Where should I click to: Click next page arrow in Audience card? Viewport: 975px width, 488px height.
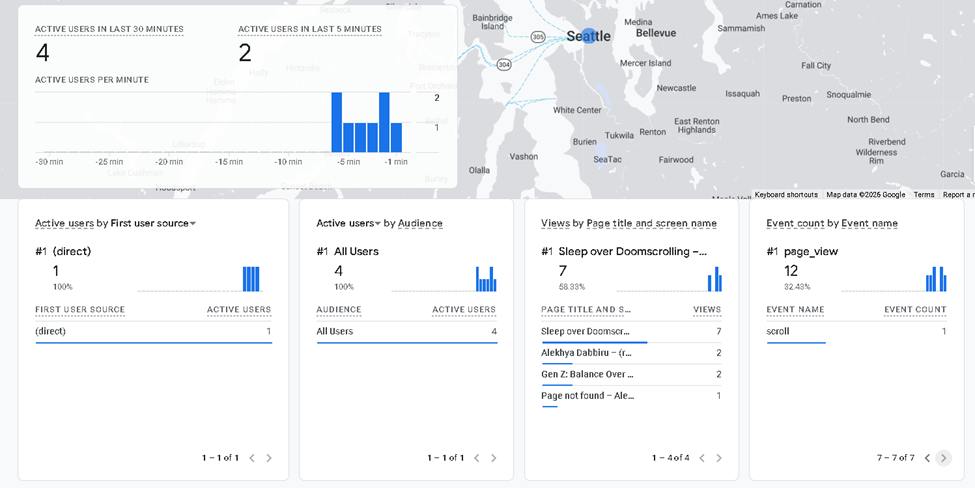click(493, 458)
